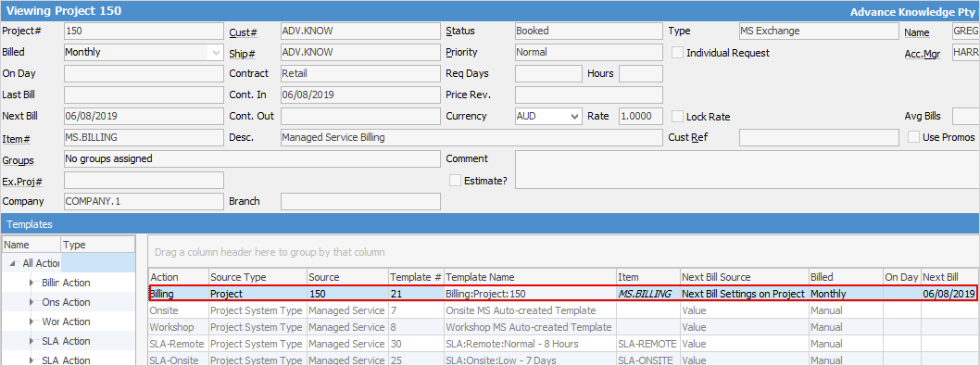Viewport: 980px width, 366px height.
Task: Click the Contract field showing Retail
Action: (360, 74)
